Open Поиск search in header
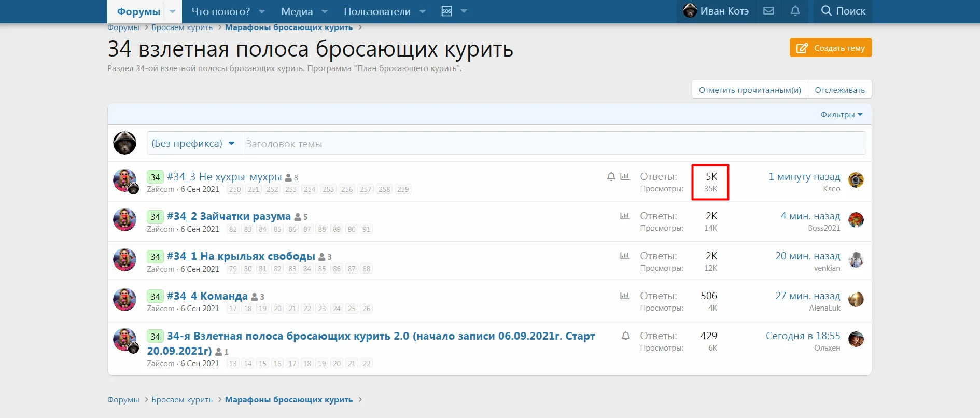The height and width of the screenshot is (418, 980). 843,11
